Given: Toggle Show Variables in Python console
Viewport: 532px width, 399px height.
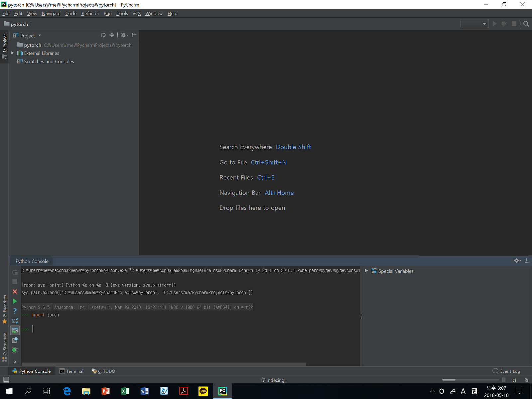Looking at the screenshot, I should (x=15, y=330).
